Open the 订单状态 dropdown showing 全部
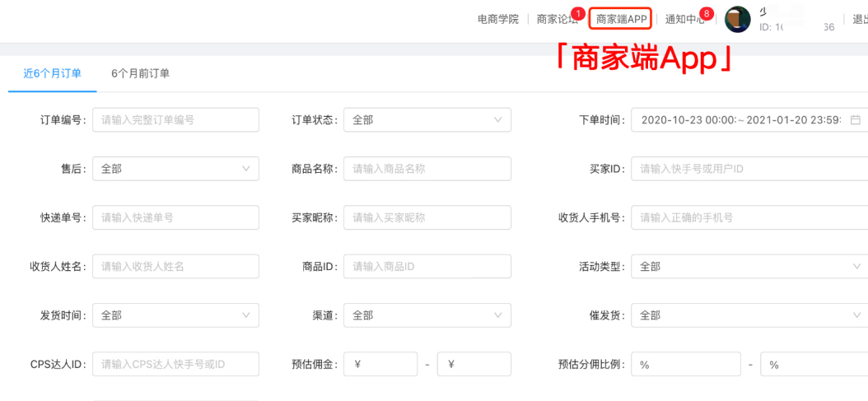 tap(427, 119)
